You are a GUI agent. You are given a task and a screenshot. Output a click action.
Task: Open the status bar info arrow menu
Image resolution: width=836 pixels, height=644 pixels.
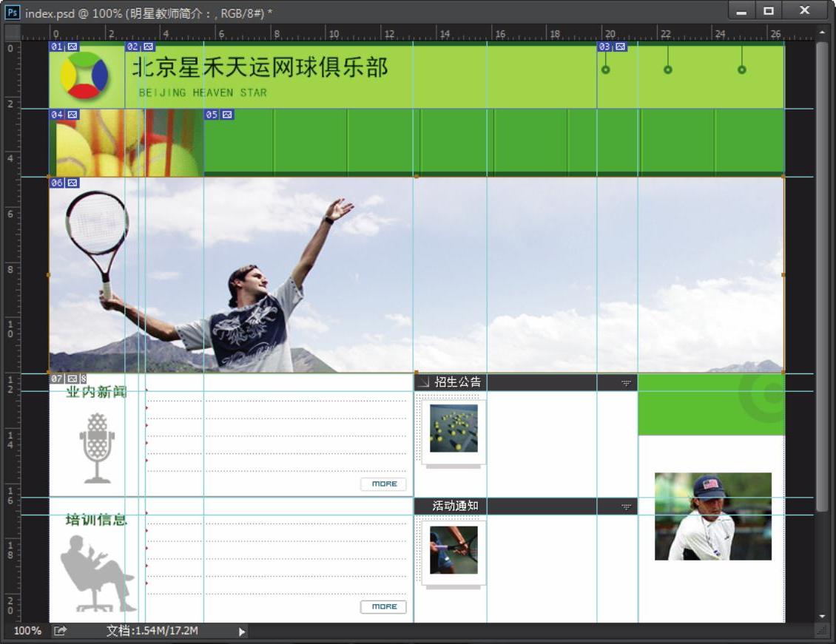tap(241, 631)
